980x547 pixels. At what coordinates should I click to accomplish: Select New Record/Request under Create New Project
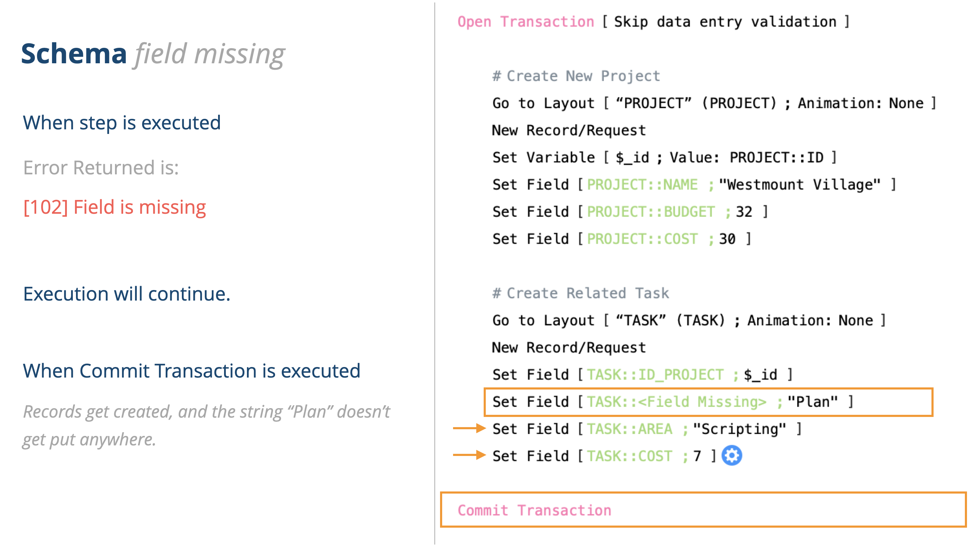(569, 130)
